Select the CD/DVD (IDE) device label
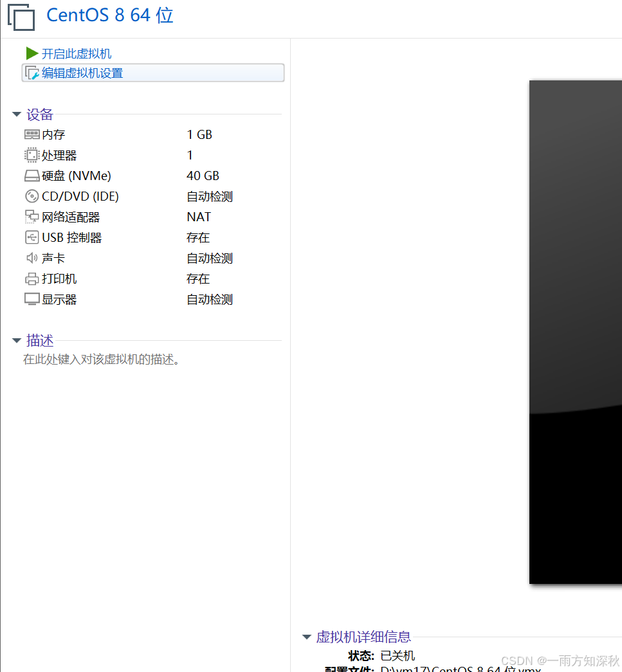The height and width of the screenshot is (672, 622). click(x=80, y=196)
